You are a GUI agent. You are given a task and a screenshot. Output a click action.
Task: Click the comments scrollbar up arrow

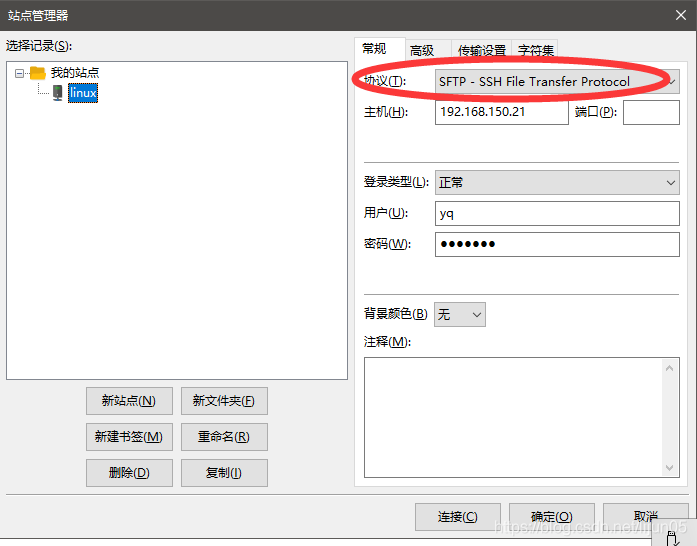pyautogui.click(x=669, y=368)
